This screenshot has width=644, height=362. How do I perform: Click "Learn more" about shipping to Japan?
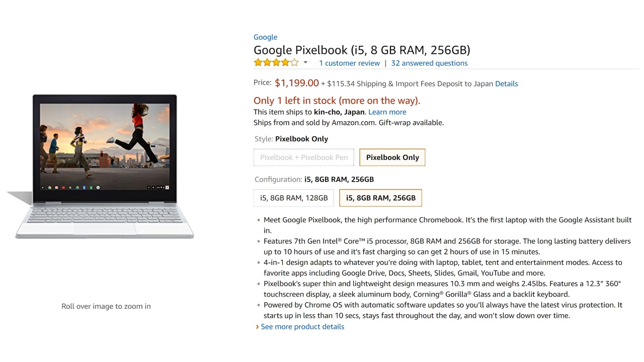387,112
